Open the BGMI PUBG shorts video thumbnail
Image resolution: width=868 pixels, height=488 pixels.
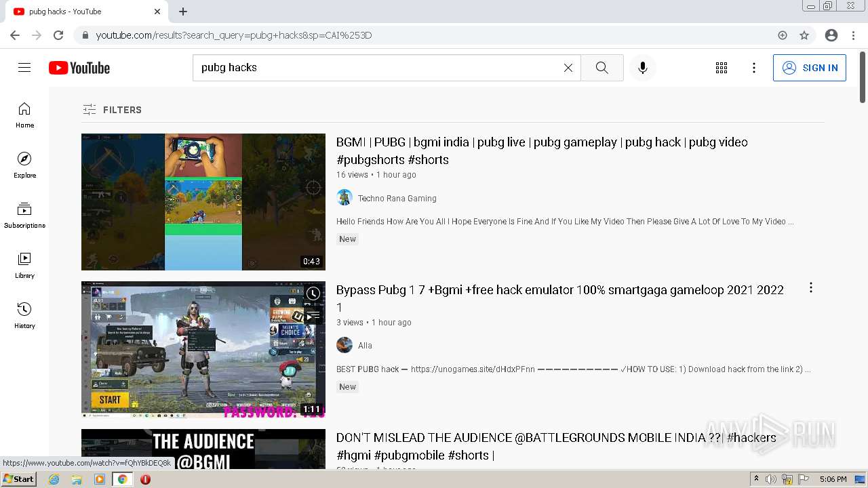203,202
